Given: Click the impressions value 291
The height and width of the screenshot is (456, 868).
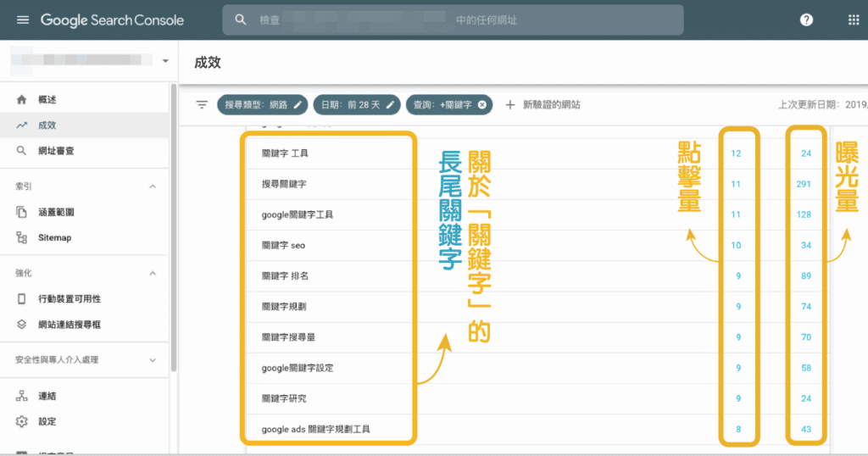Looking at the screenshot, I should coord(804,184).
